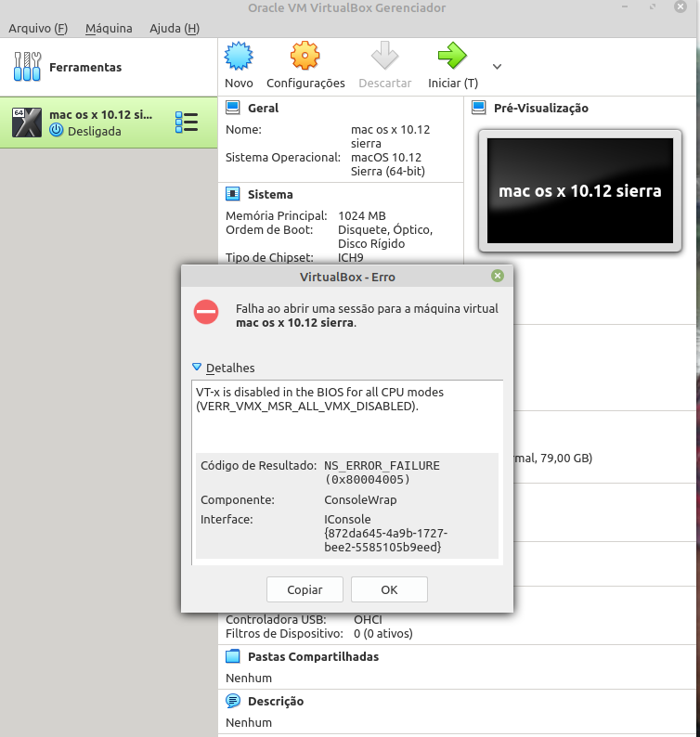This screenshot has height=737, width=700.
Task: Click the ICH9 chipset value
Action: (x=350, y=257)
